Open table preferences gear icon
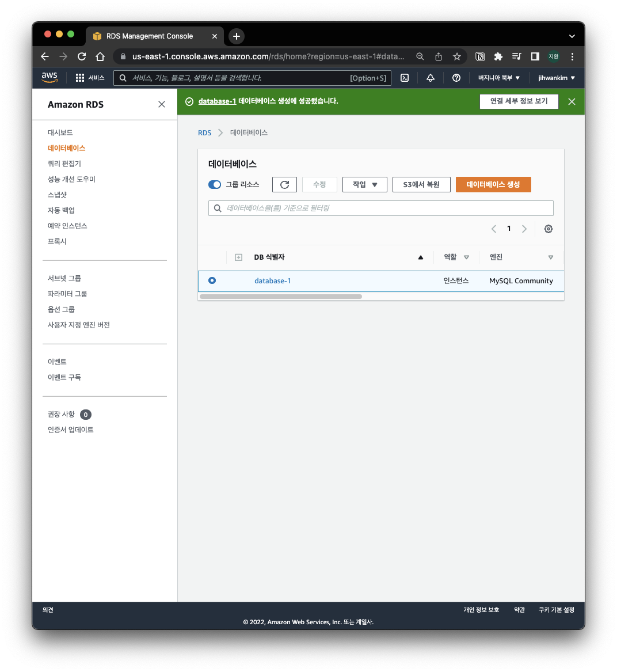Viewport: 617px width, 672px height. click(548, 229)
